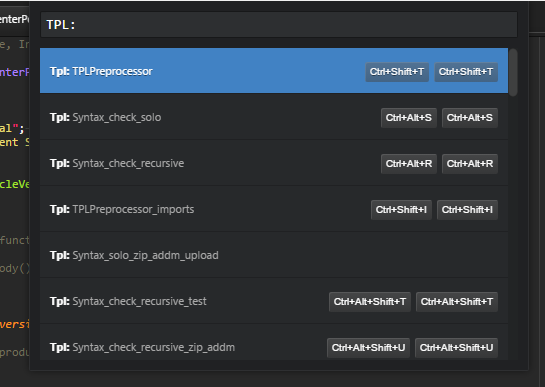Click the first Ctrl+Alt+S shortcut badge

(409, 118)
